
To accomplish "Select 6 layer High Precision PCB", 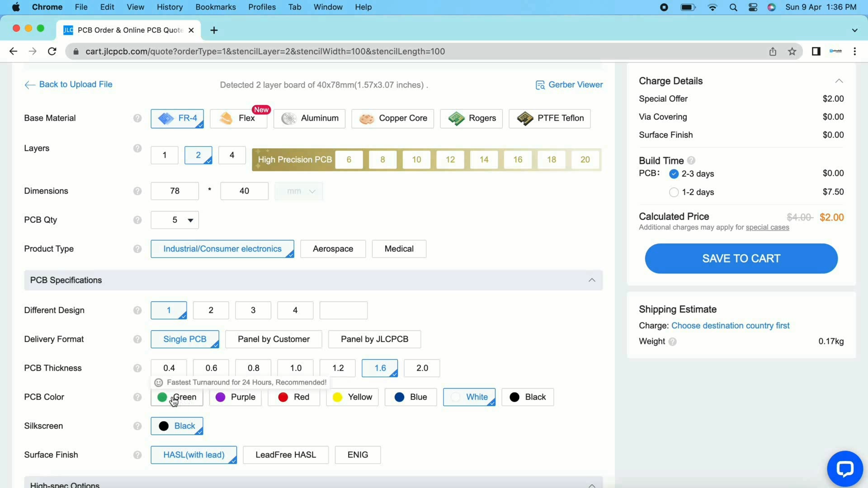I will tap(349, 160).
